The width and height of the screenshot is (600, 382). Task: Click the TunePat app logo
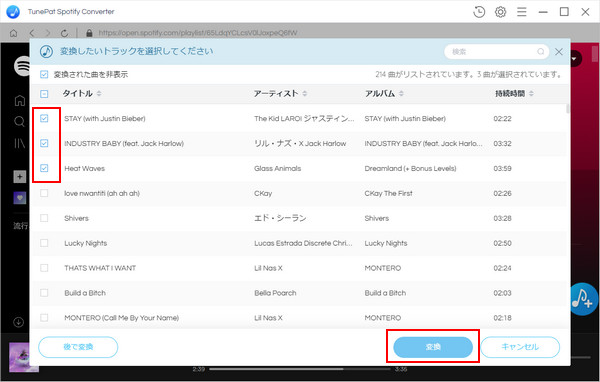point(13,12)
